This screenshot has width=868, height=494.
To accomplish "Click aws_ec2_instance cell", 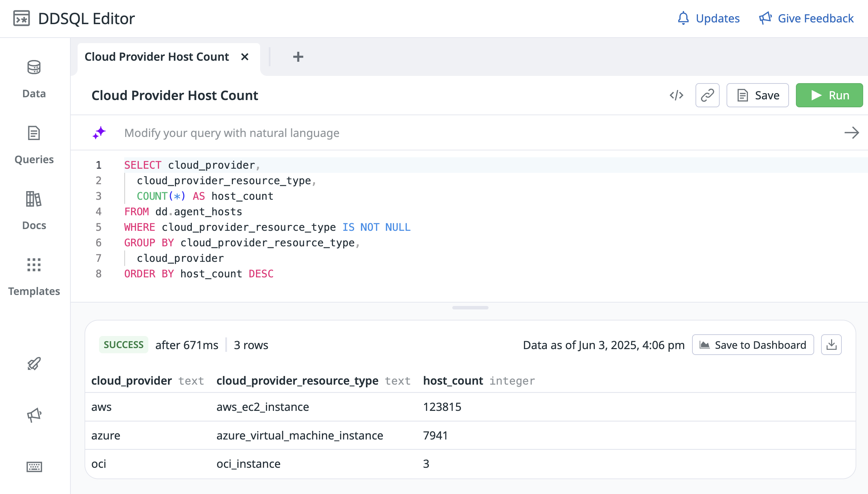I will [x=263, y=407].
